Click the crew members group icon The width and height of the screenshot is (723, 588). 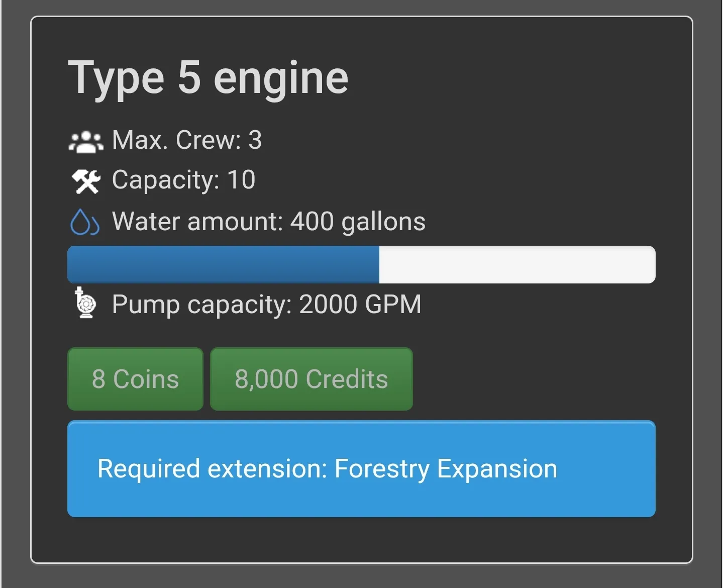click(x=86, y=141)
